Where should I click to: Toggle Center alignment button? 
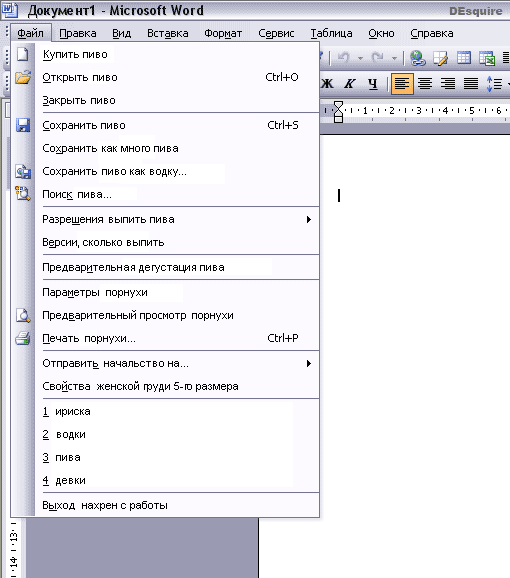425,84
